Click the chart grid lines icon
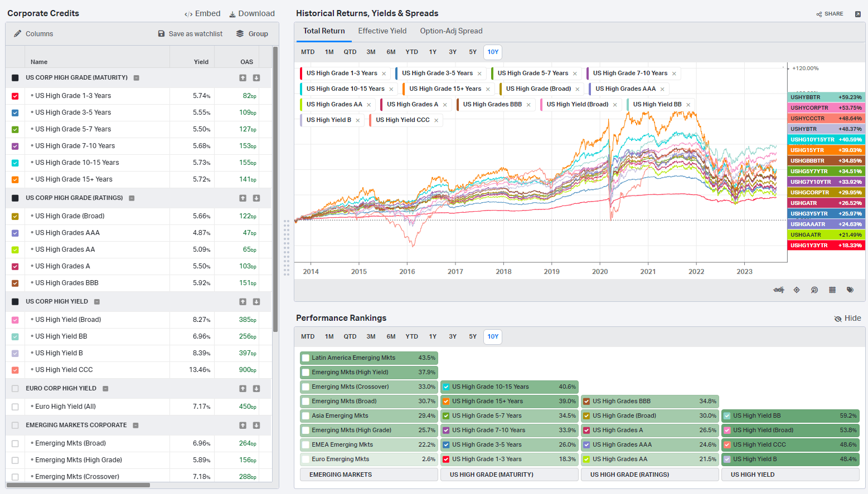Screen dimensions: 868x494 click(832, 290)
